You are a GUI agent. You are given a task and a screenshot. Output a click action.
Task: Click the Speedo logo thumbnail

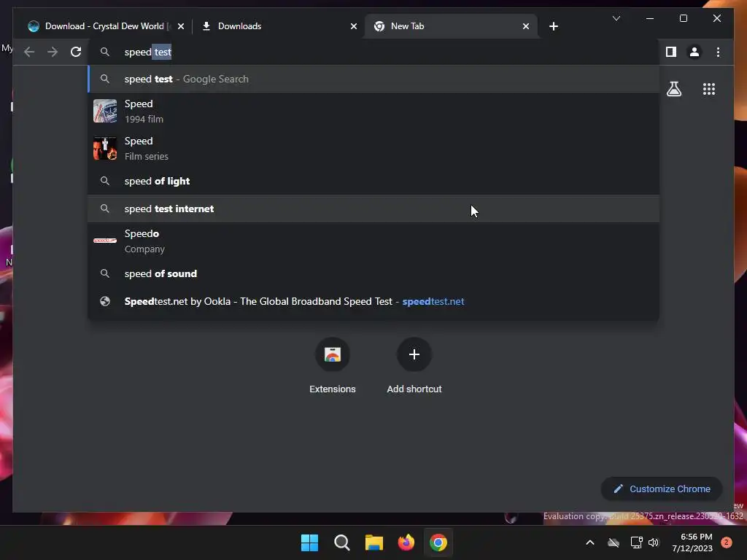pyautogui.click(x=105, y=241)
